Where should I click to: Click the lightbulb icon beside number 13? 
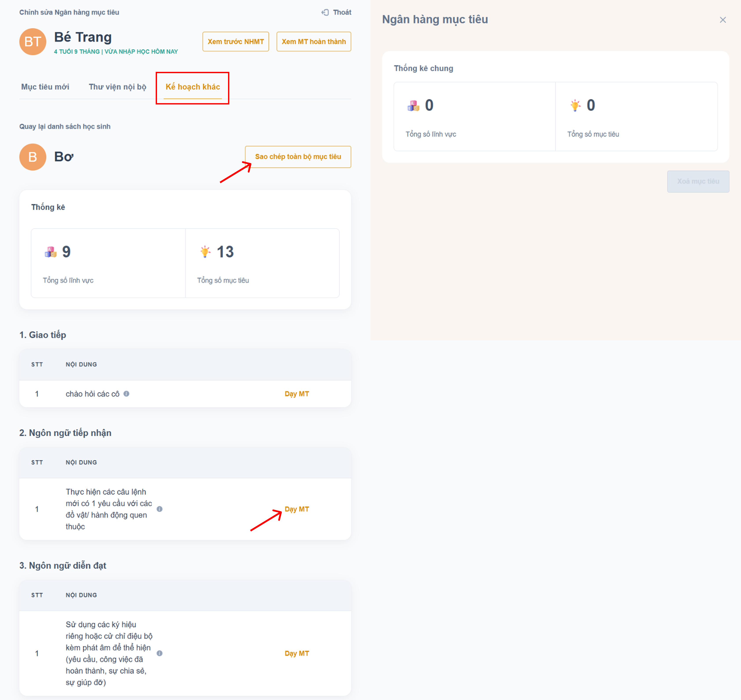[x=205, y=252]
